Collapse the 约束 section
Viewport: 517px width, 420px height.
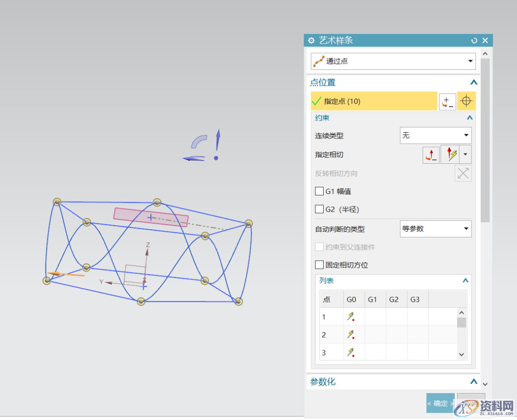point(470,118)
